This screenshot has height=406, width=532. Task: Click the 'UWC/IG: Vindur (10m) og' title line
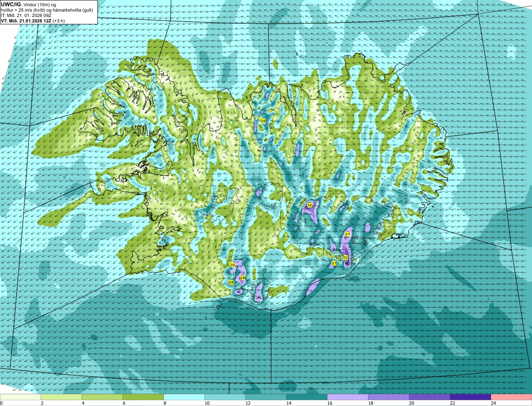29,4
